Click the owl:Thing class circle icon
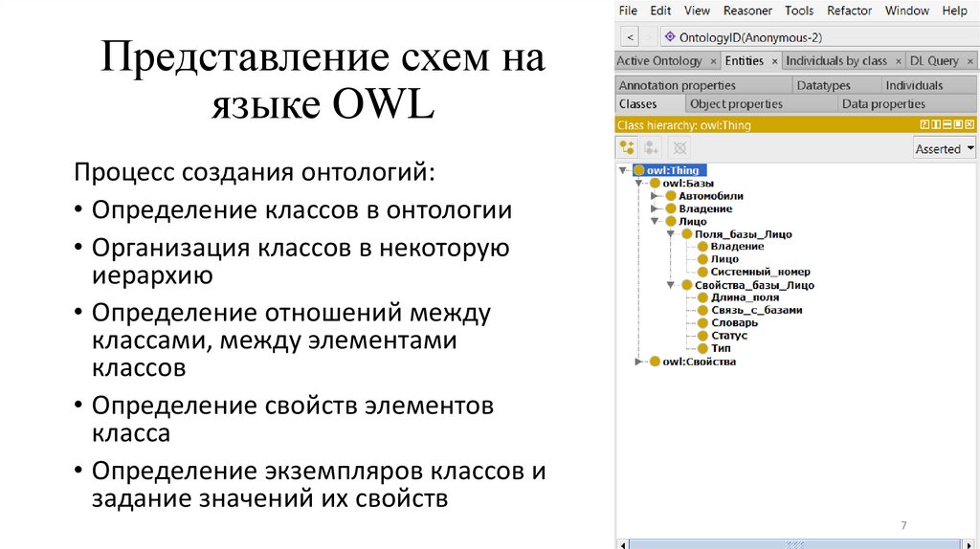Screen dimensions: 980x549 [x=638, y=170]
